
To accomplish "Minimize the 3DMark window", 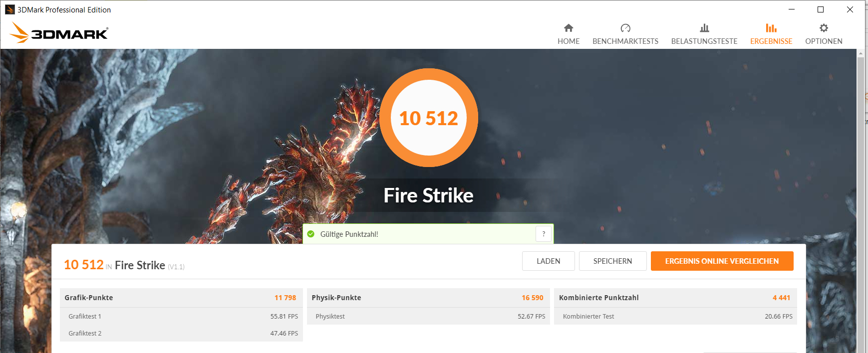I will point(791,9).
